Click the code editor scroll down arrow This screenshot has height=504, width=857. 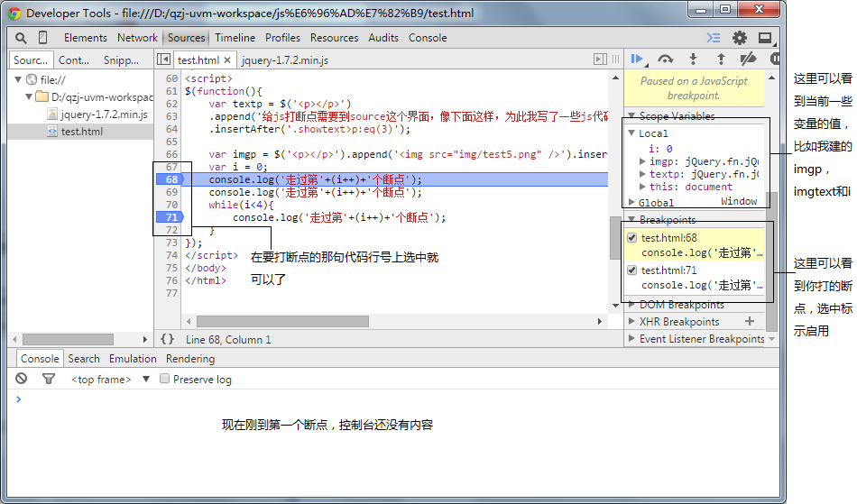[x=615, y=306]
